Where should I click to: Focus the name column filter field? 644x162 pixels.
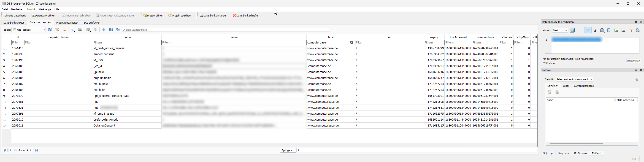click(127, 43)
